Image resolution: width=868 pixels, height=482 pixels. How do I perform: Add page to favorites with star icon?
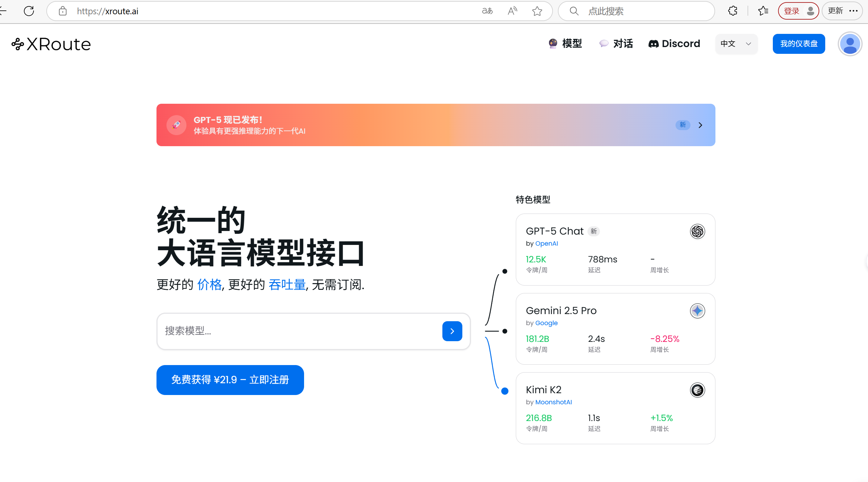point(537,11)
